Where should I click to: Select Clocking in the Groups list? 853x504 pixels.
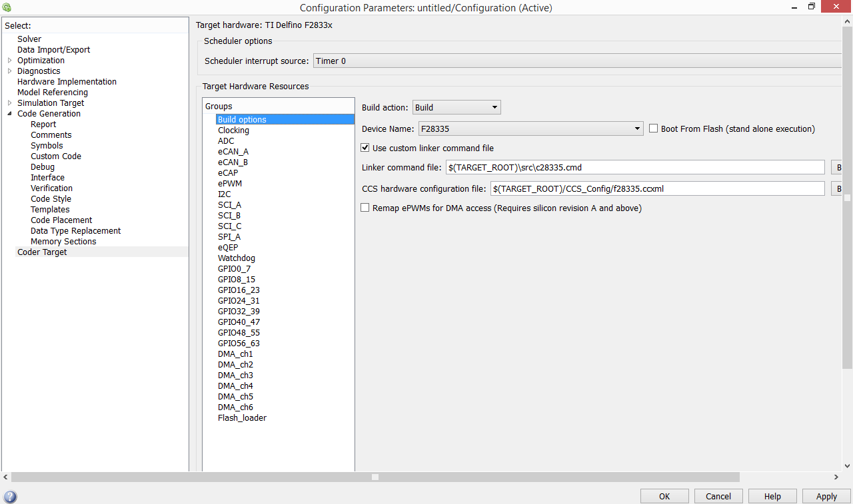[x=233, y=130]
